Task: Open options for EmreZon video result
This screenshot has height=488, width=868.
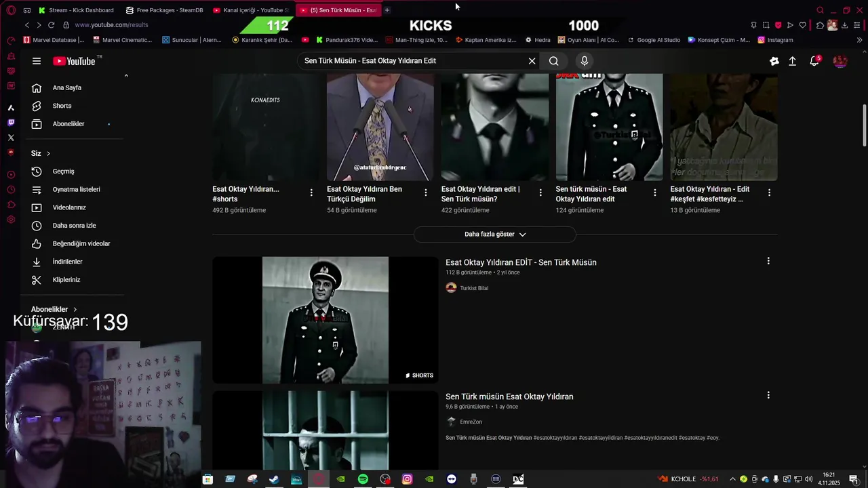Action: (768, 395)
